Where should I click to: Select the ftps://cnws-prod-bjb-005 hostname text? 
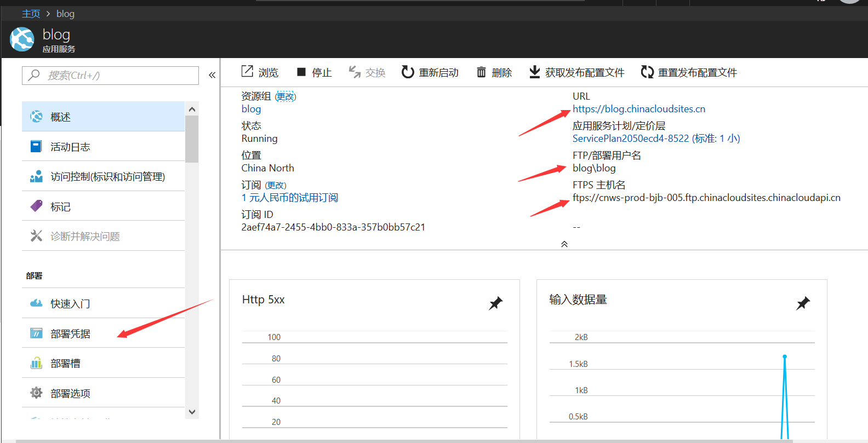coord(706,198)
